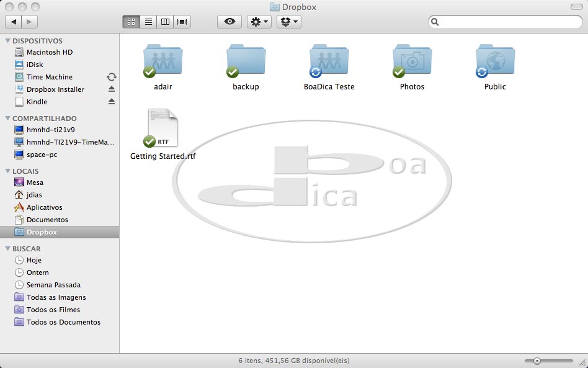Click the status bar item count text
The height and width of the screenshot is (368, 588).
coord(294,361)
